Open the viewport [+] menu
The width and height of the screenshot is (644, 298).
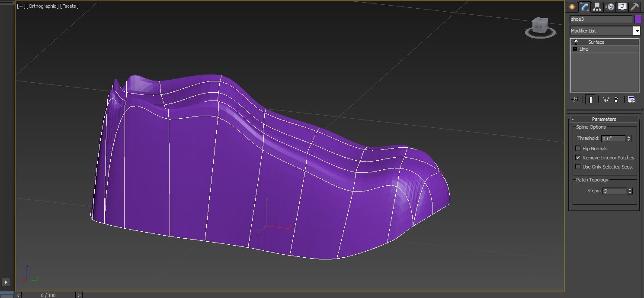tap(20, 6)
